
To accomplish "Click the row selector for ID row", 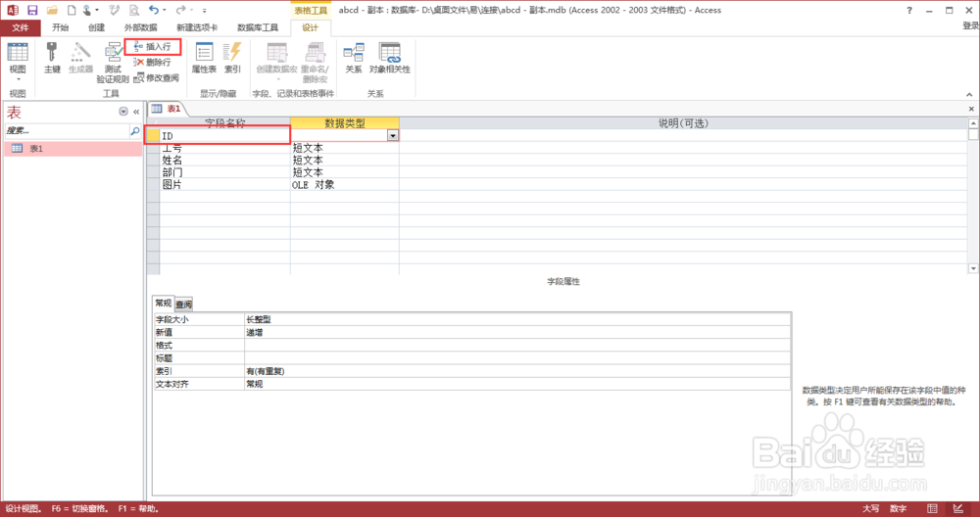I will click(153, 135).
